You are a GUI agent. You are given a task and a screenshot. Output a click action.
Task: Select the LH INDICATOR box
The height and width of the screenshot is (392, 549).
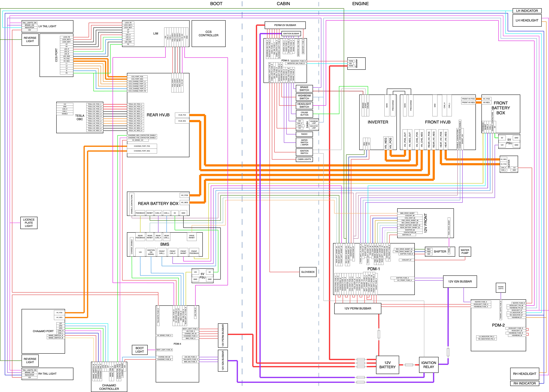[x=527, y=11]
